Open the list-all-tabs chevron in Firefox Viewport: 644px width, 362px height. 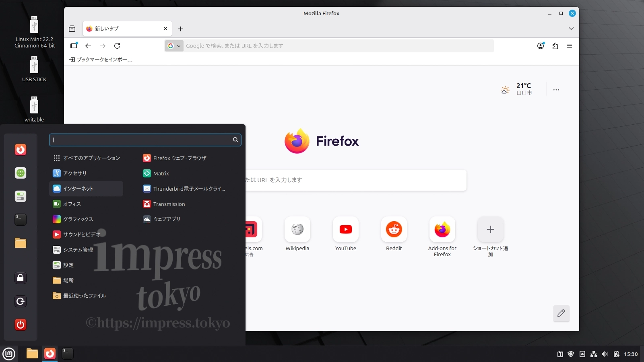point(571,29)
